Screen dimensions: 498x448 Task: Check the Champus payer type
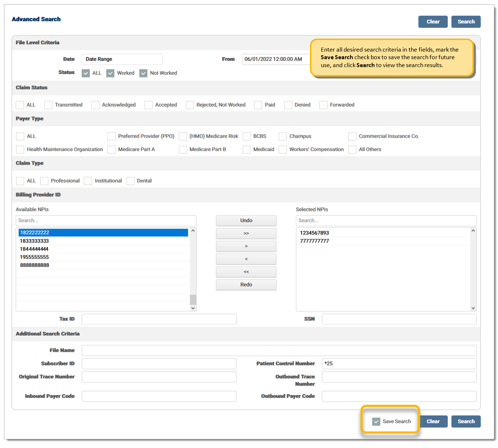click(283, 136)
